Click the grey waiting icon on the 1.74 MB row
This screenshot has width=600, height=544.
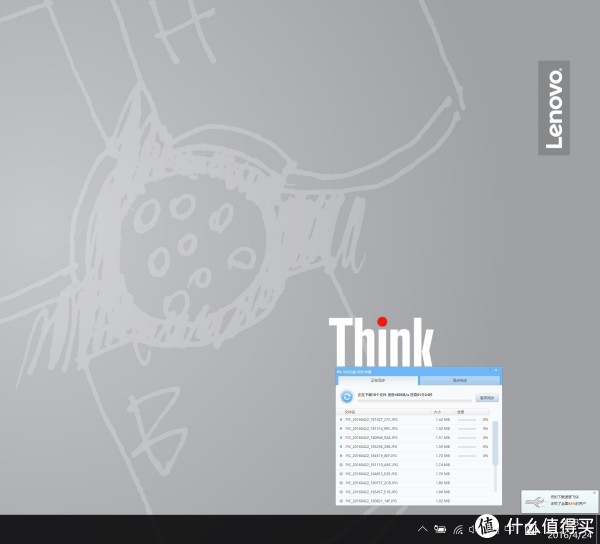341,465
